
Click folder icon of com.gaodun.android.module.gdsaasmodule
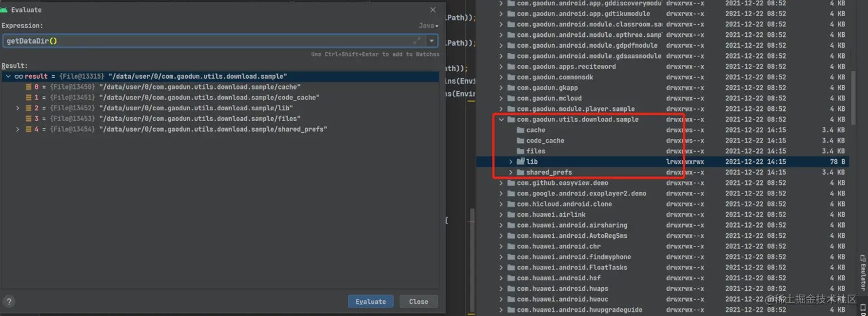[511, 56]
